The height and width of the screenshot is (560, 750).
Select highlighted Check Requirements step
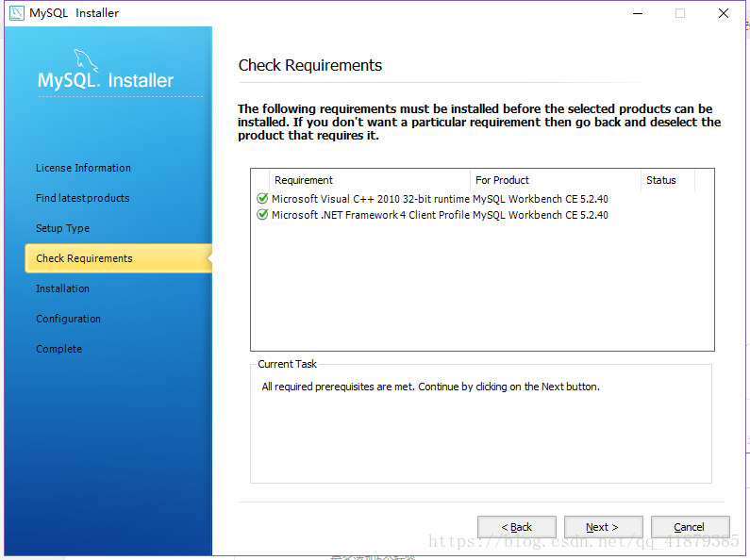(x=118, y=258)
